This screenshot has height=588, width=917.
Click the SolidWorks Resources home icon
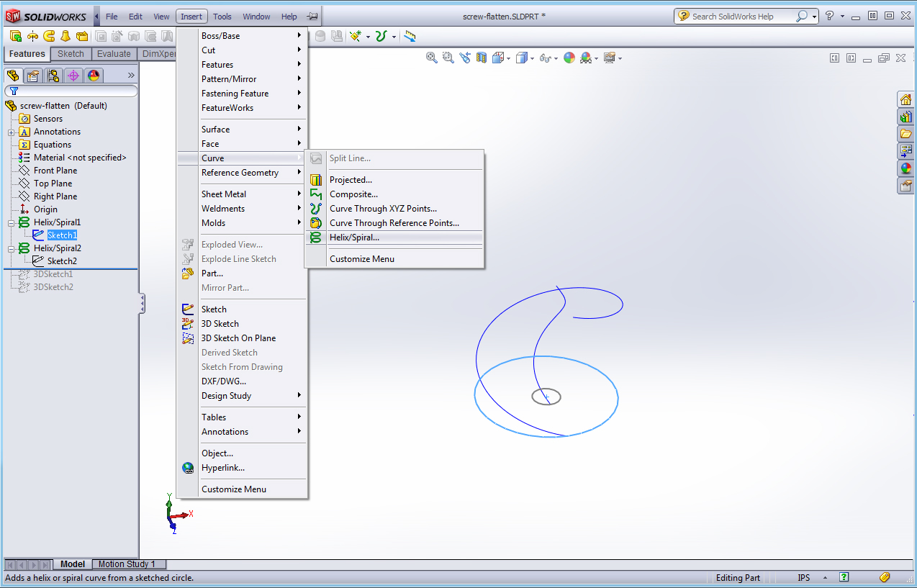coord(905,99)
